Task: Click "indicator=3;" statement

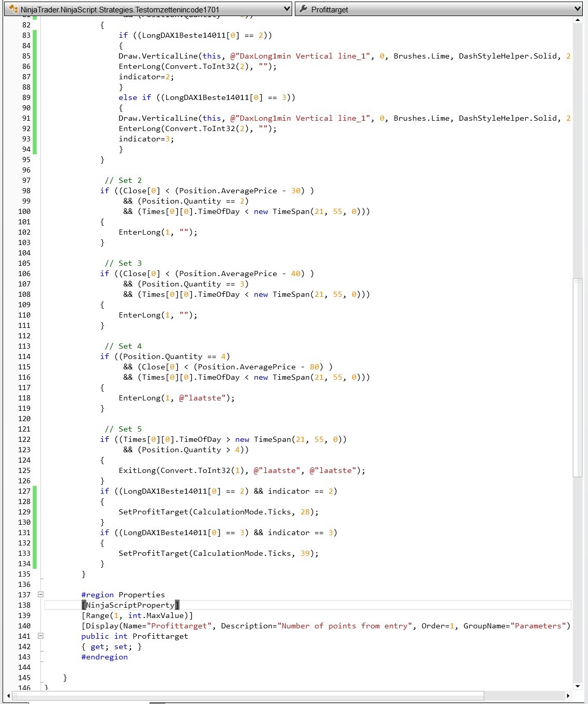Action: coord(147,139)
